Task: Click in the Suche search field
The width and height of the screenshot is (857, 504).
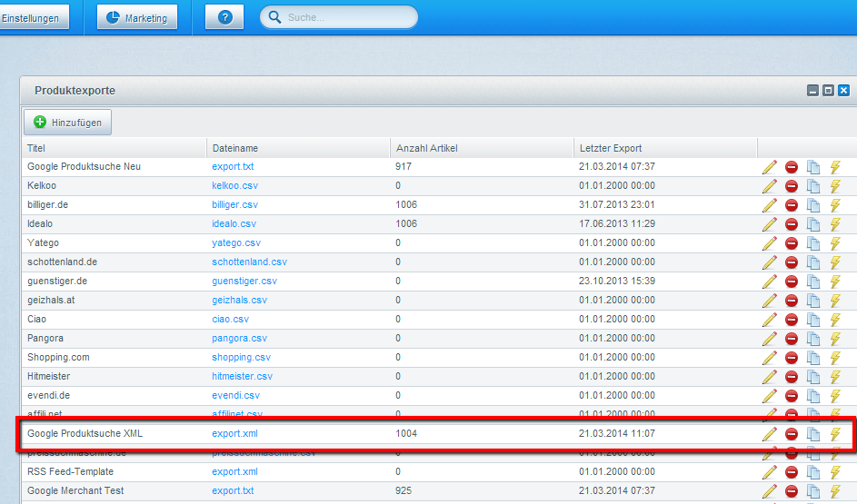Action: pos(345,17)
